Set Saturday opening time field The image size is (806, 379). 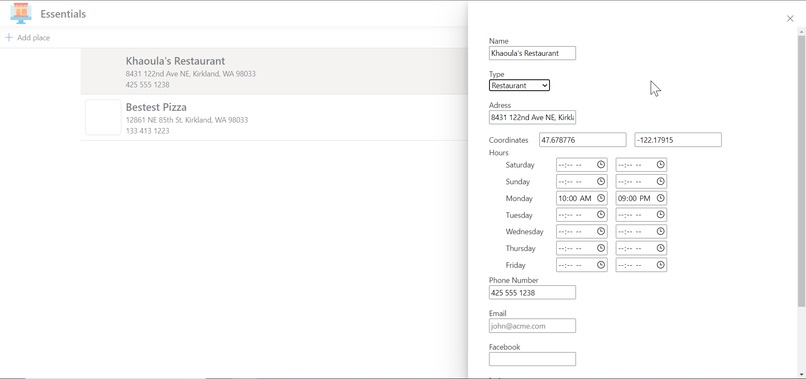point(581,165)
